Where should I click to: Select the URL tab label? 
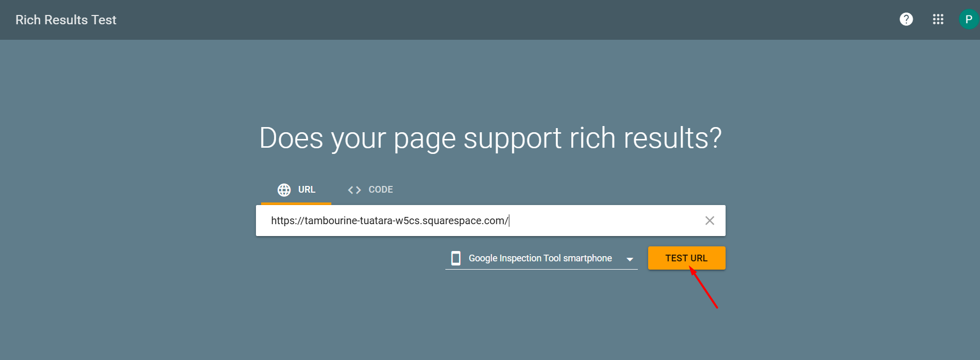tap(307, 190)
